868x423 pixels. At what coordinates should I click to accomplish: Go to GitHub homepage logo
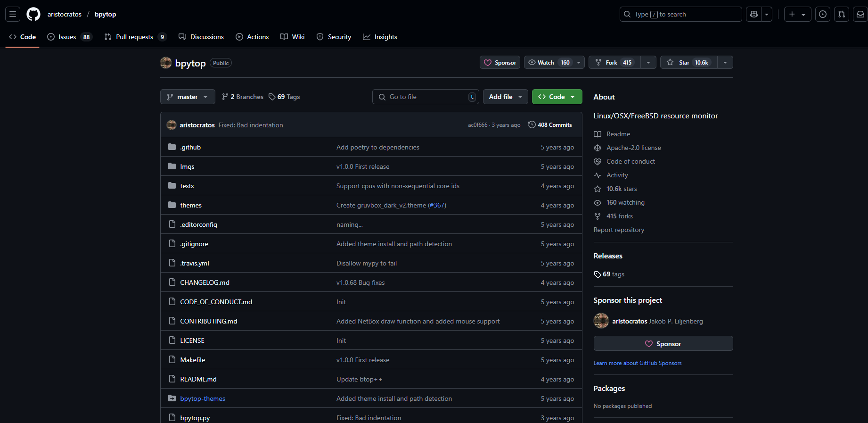[x=33, y=14]
